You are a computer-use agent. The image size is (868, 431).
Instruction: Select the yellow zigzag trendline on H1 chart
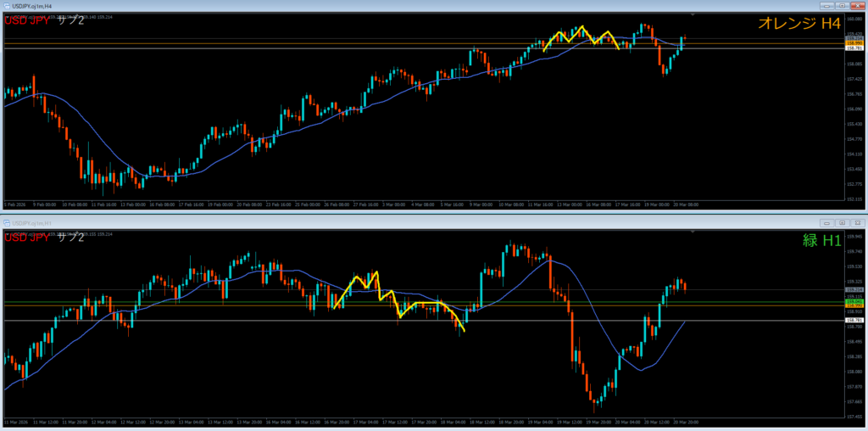pos(398,301)
